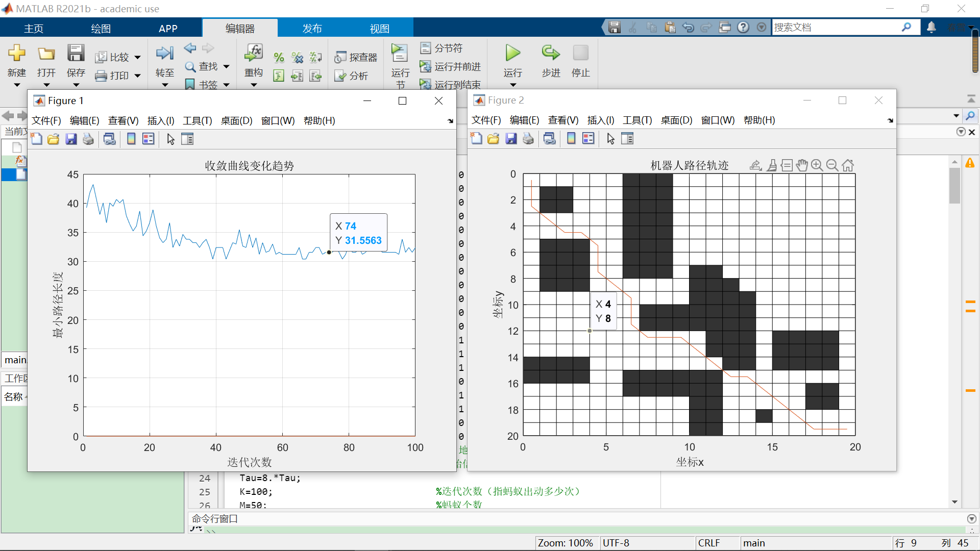Click the green Run button in editor ribbon
980x551 pixels.
pyautogui.click(x=512, y=54)
